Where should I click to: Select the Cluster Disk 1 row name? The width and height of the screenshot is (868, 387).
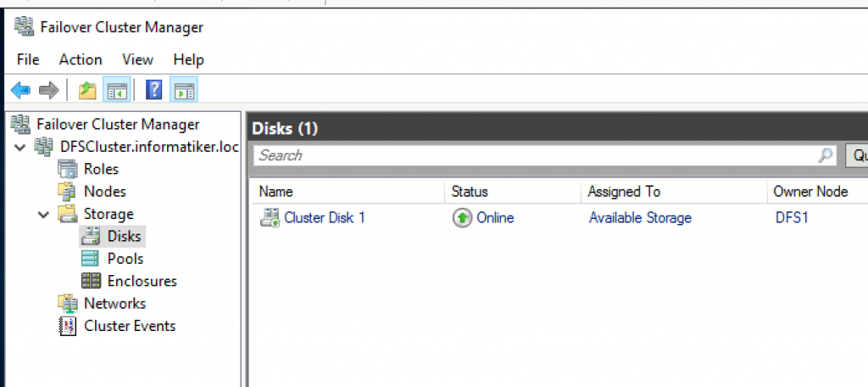click(x=325, y=217)
